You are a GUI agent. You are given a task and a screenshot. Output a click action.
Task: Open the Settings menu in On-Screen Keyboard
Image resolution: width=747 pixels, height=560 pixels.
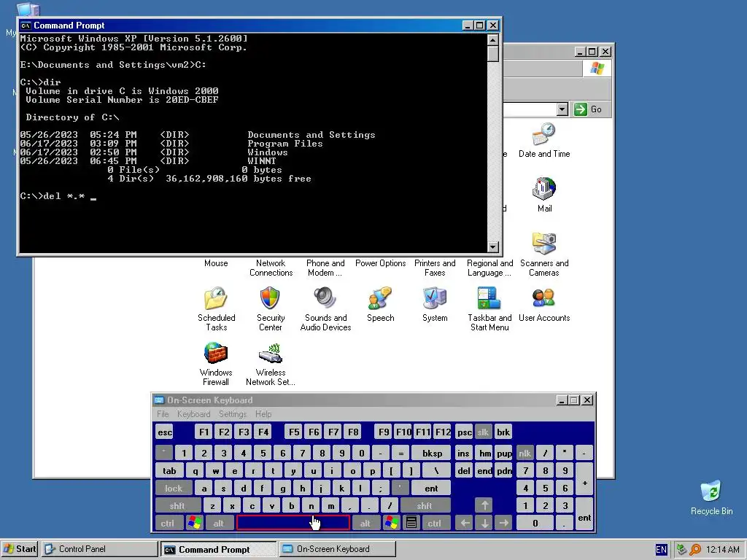(x=233, y=414)
